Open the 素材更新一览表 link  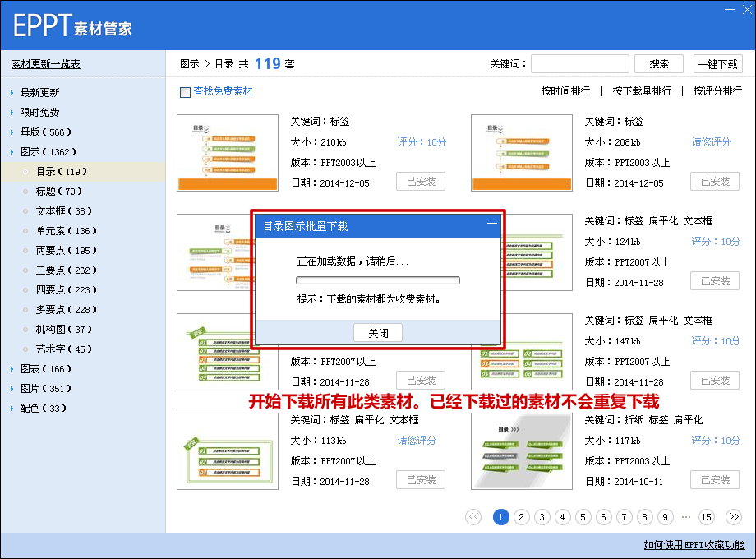pos(46,64)
